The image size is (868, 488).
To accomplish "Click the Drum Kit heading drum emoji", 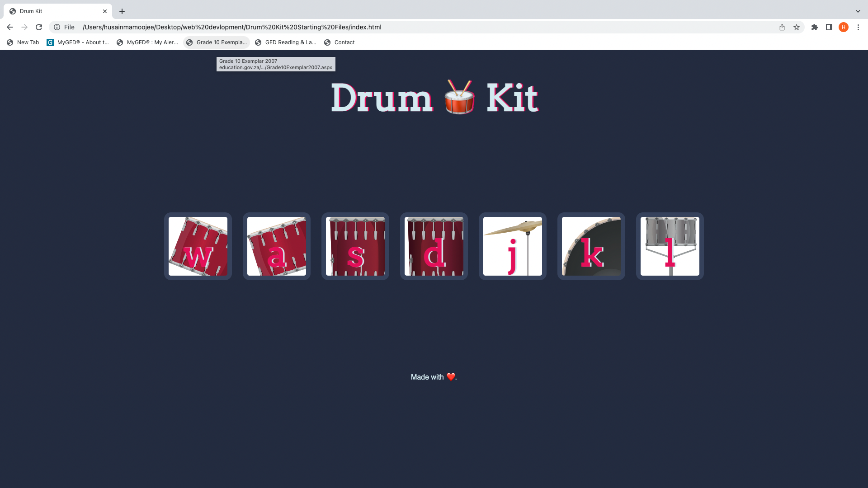I will 460,97.
